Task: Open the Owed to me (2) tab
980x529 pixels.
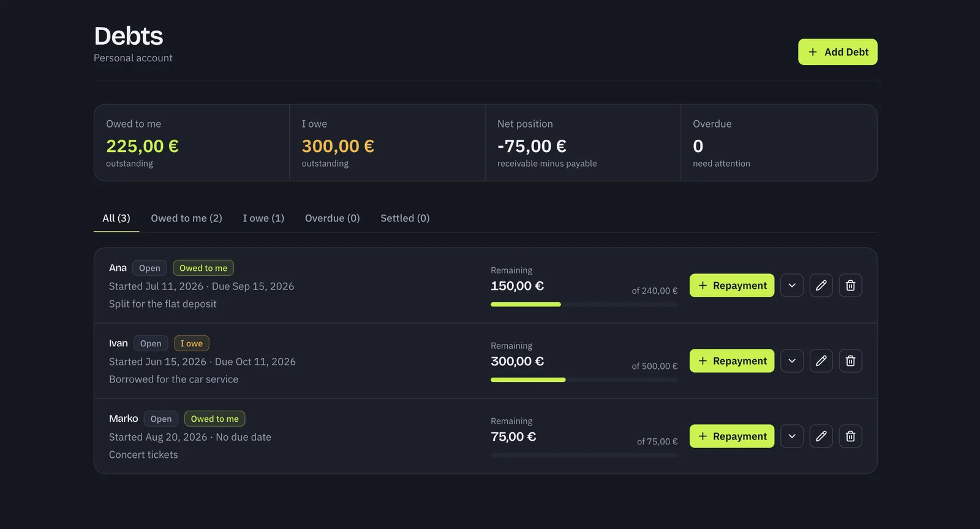Action: 187,218
